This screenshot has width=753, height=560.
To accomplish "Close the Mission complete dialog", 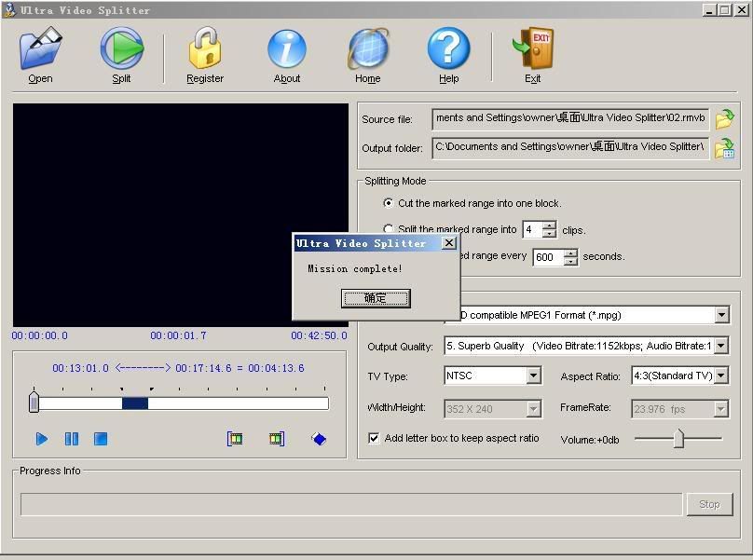I will (x=448, y=243).
